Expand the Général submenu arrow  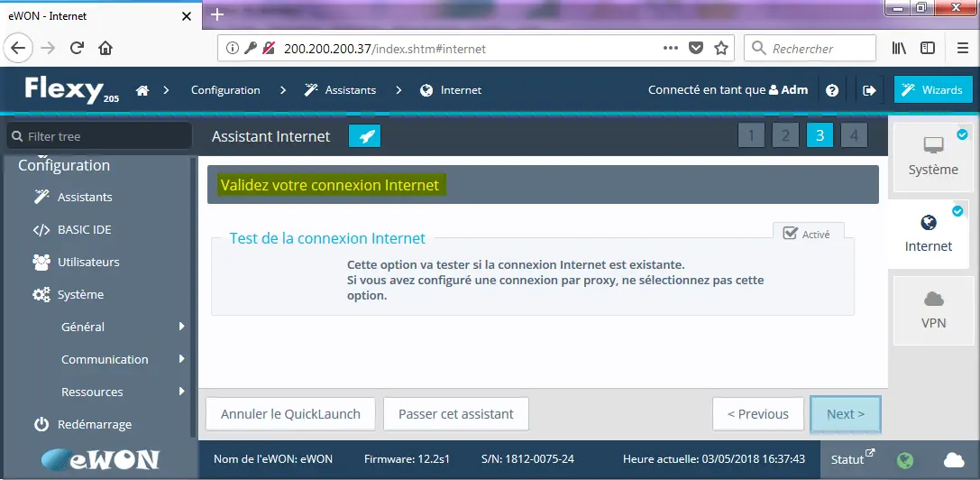coord(182,326)
